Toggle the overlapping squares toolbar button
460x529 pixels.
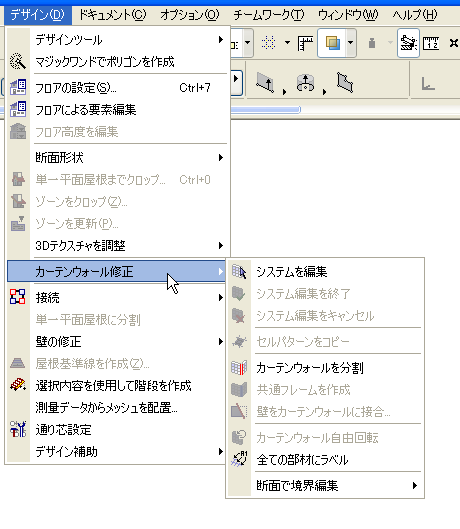[x=332, y=43]
